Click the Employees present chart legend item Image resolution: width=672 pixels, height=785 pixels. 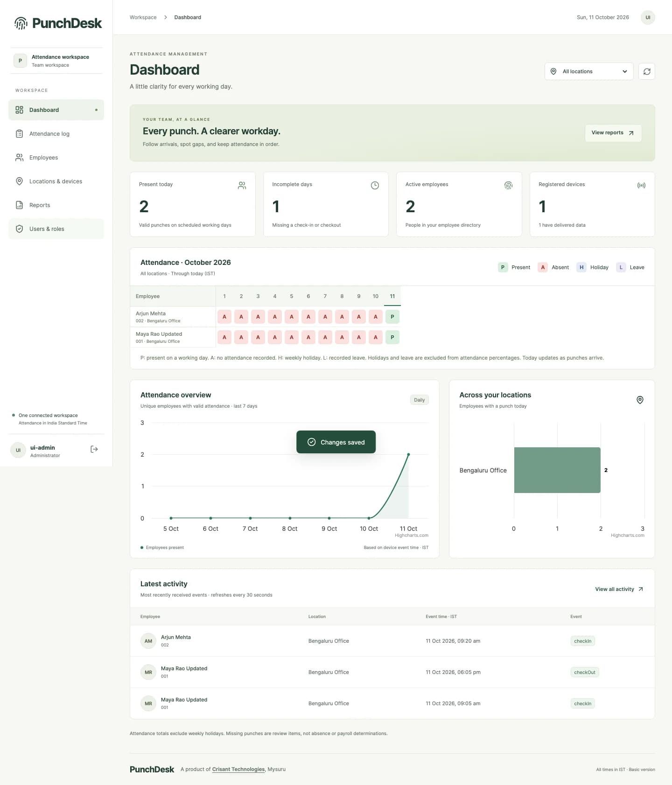[x=162, y=548]
